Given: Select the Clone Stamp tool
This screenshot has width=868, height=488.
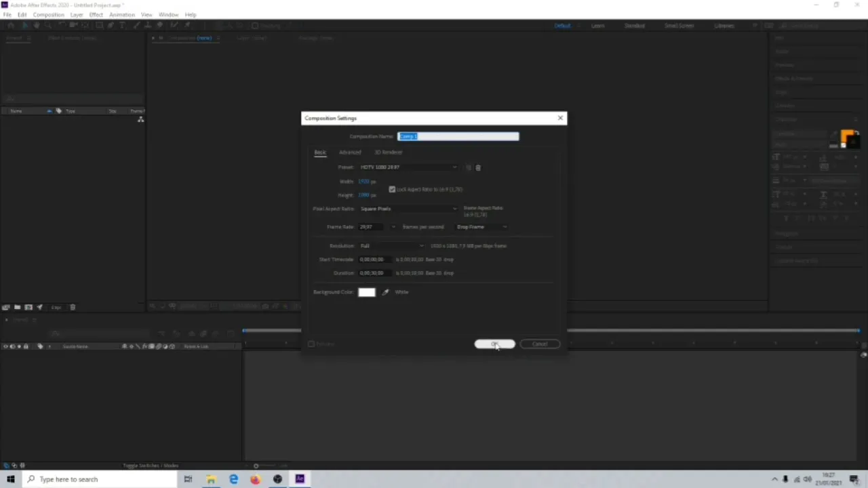Looking at the screenshot, I should pyautogui.click(x=146, y=26).
